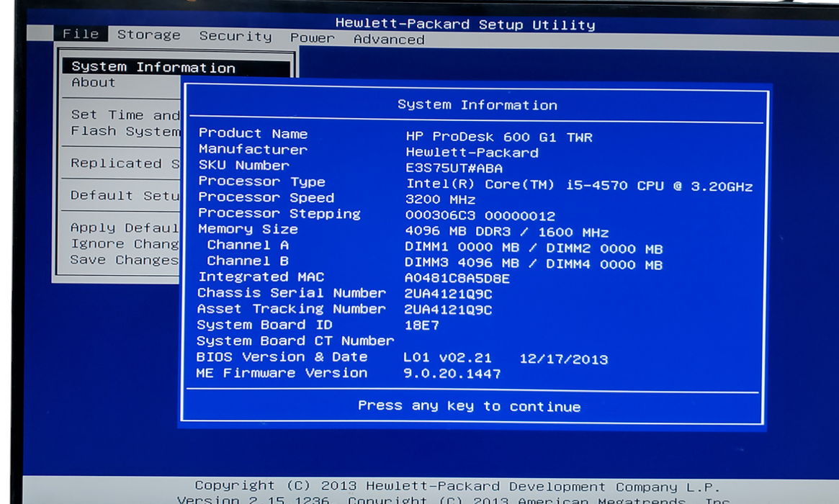Select the About menu entry
Image resolution: width=839 pixels, height=504 pixels.
[x=94, y=82]
